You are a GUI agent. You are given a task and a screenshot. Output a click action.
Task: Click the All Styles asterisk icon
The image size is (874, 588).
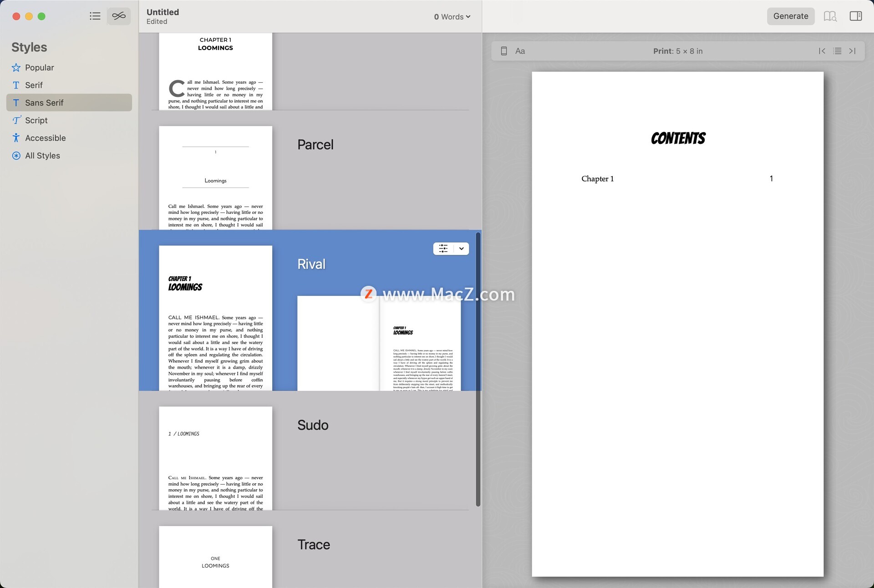16,156
